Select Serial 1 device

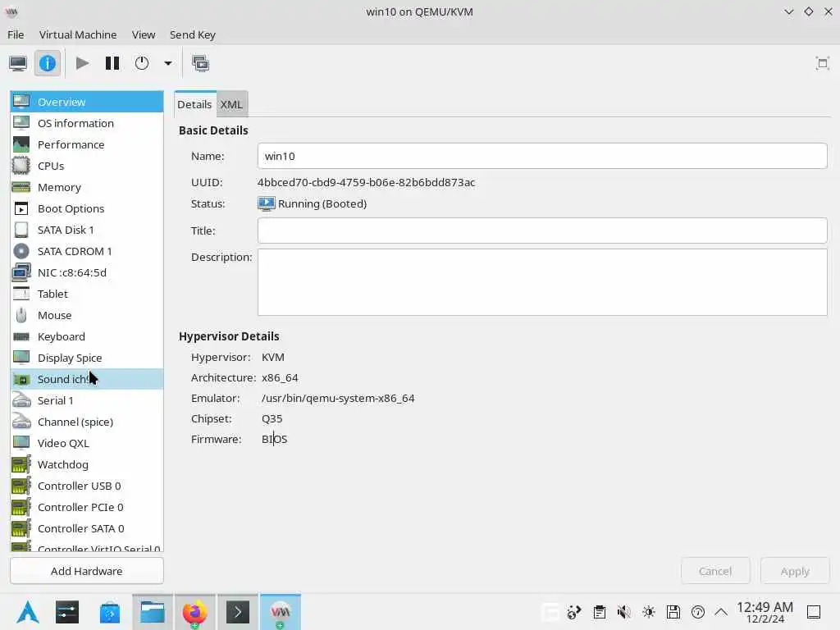[x=87, y=400]
